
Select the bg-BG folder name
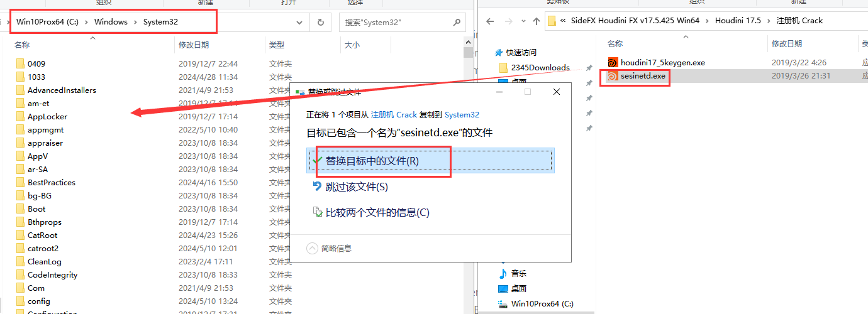40,195
